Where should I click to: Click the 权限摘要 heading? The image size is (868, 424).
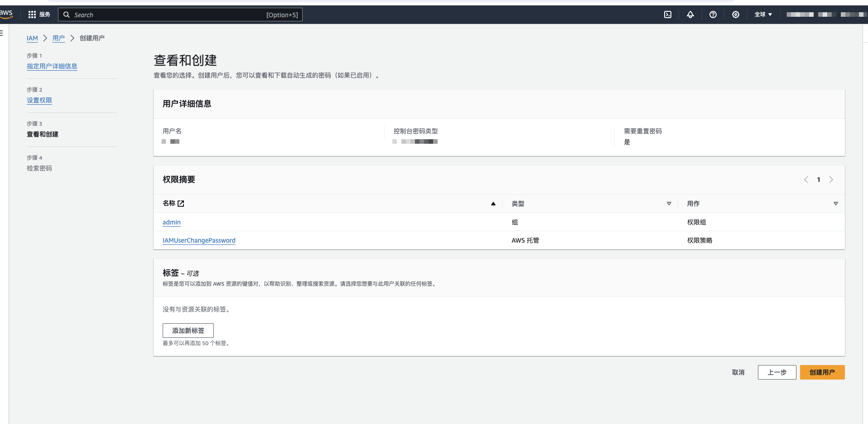[x=179, y=180]
